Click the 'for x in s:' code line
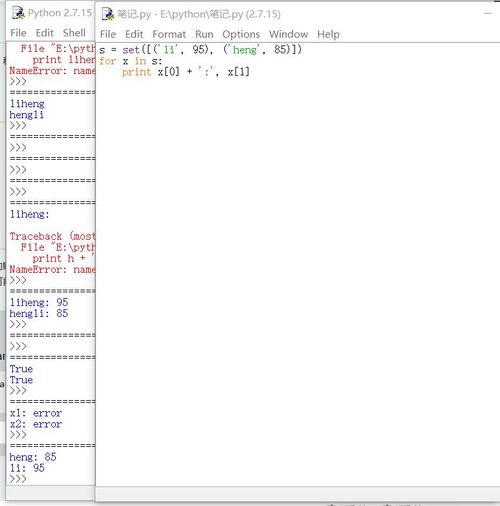This screenshot has width=500, height=506. [x=130, y=61]
